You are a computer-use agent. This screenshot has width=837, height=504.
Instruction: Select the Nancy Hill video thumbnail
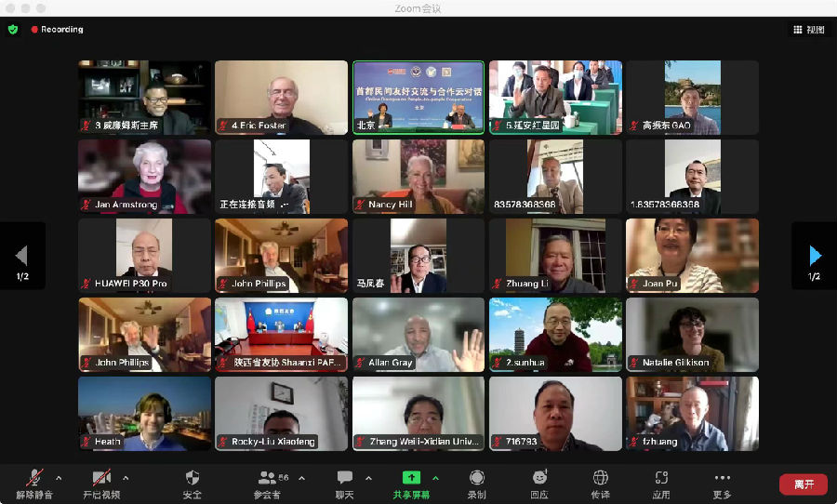pyautogui.click(x=418, y=177)
